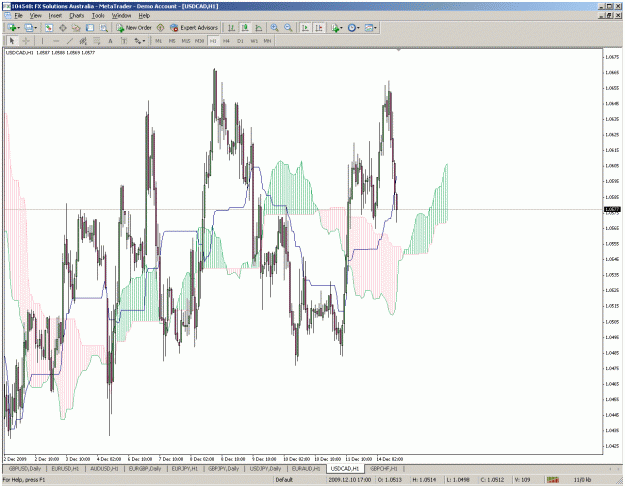Select the equidistant channel tool
This screenshot has height=486, width=625.
[83, 41]
